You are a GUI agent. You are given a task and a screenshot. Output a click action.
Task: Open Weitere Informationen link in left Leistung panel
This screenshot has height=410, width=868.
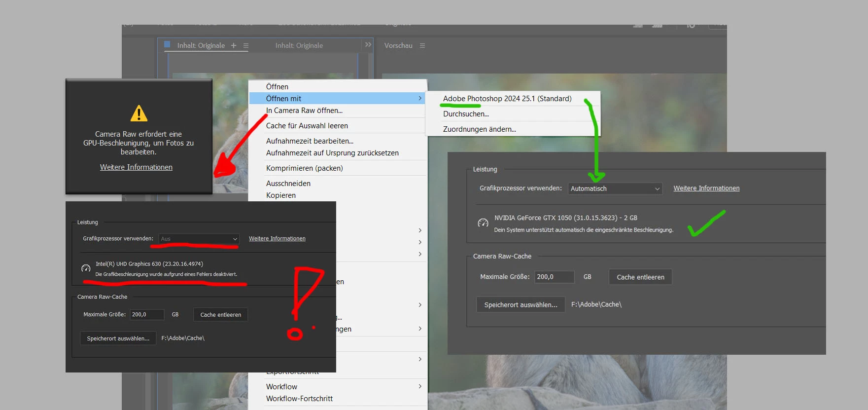(277, 238)
